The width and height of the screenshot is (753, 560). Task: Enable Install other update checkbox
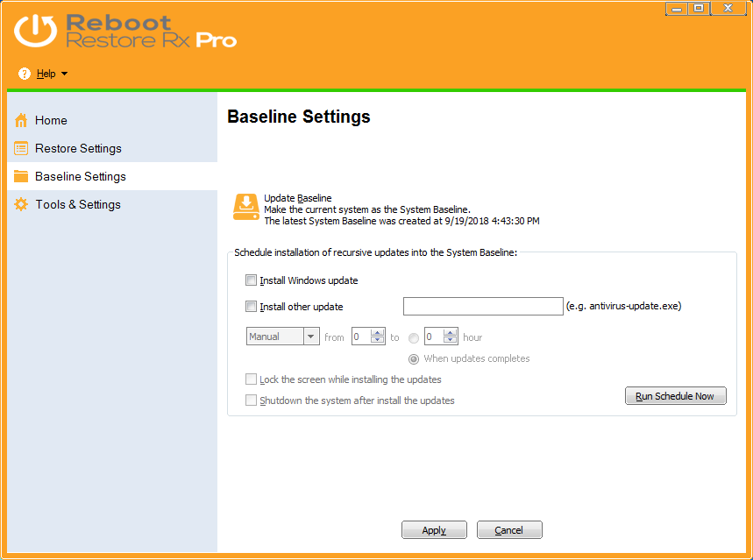coord(251,307)
